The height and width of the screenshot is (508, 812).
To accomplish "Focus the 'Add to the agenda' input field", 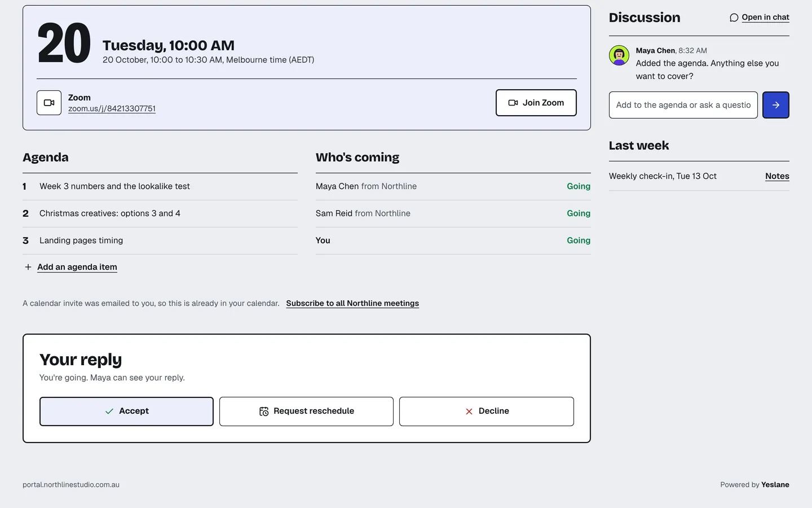I will (683, 105).
